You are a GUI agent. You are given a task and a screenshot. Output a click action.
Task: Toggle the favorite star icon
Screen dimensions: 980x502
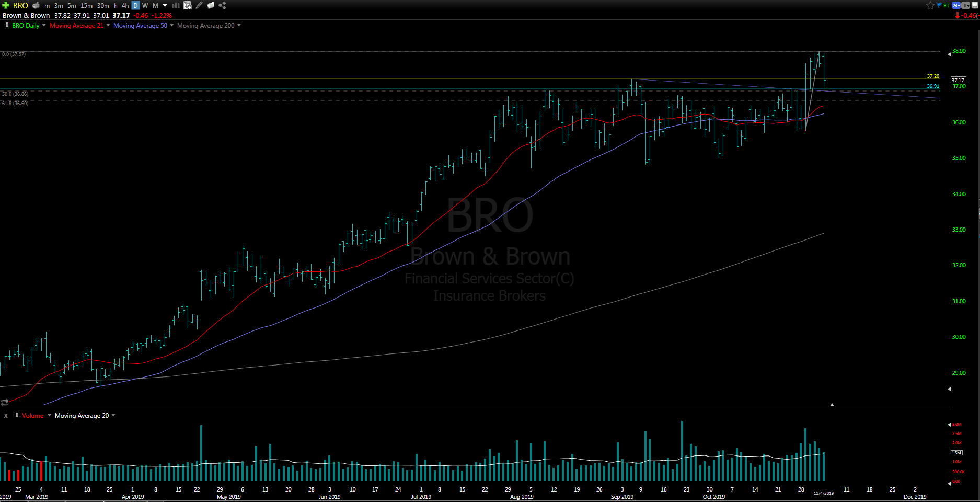[x=930, y=5]
